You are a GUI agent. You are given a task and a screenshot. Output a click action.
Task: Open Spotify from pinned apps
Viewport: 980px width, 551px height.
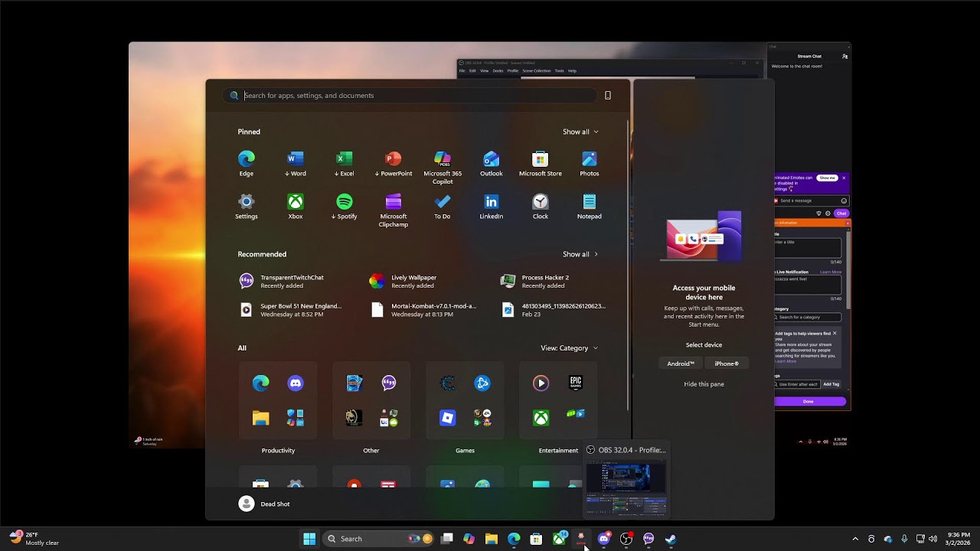pyautogui.click(x=345, y=206)
